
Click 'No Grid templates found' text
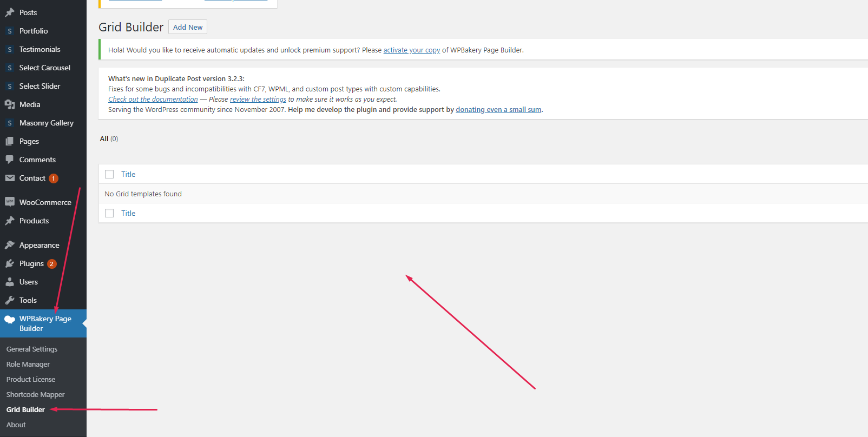(x=143, y=194)
